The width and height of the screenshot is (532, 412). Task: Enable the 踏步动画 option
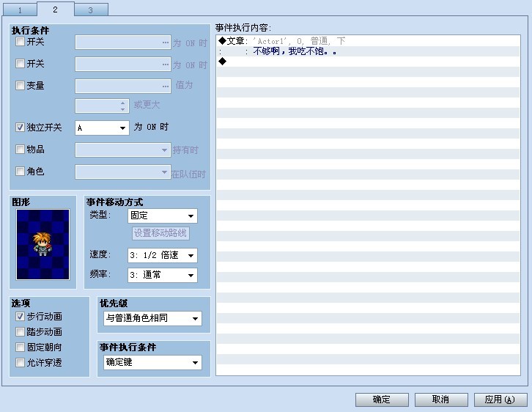tap(20, 331)
